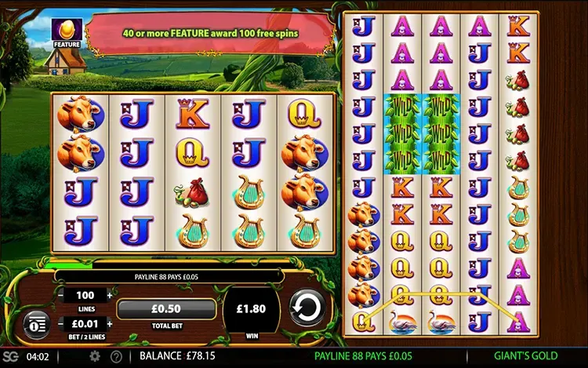
Task: Click the free spins feature banner
Action: pos(210,34)
